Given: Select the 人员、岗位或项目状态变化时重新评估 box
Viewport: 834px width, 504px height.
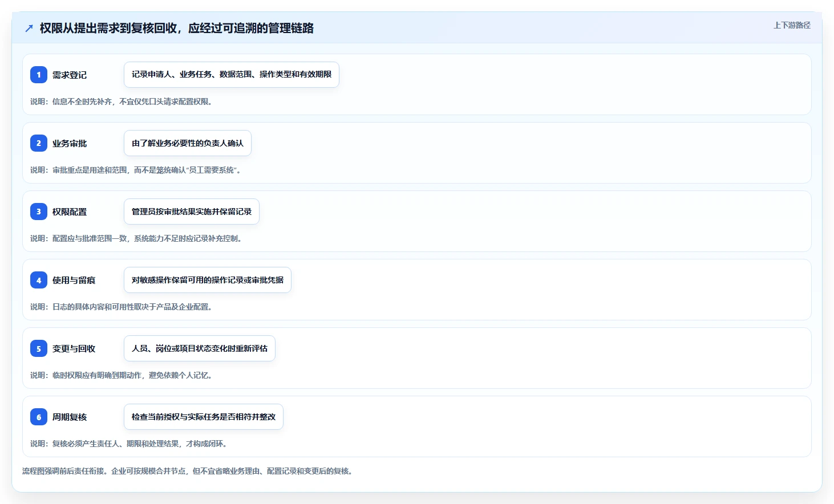Looking at the screenshot, I should 200,348.
